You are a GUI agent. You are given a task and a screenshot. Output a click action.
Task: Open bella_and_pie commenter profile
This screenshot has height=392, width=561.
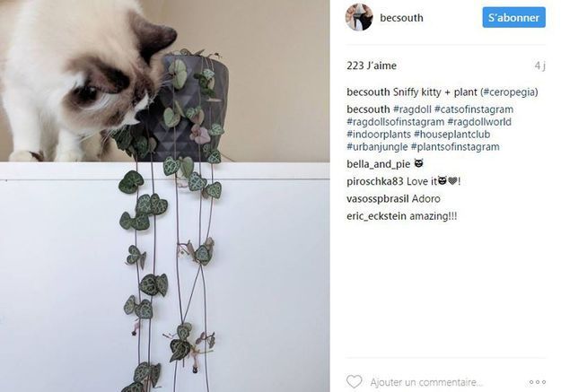coord(378,164)
